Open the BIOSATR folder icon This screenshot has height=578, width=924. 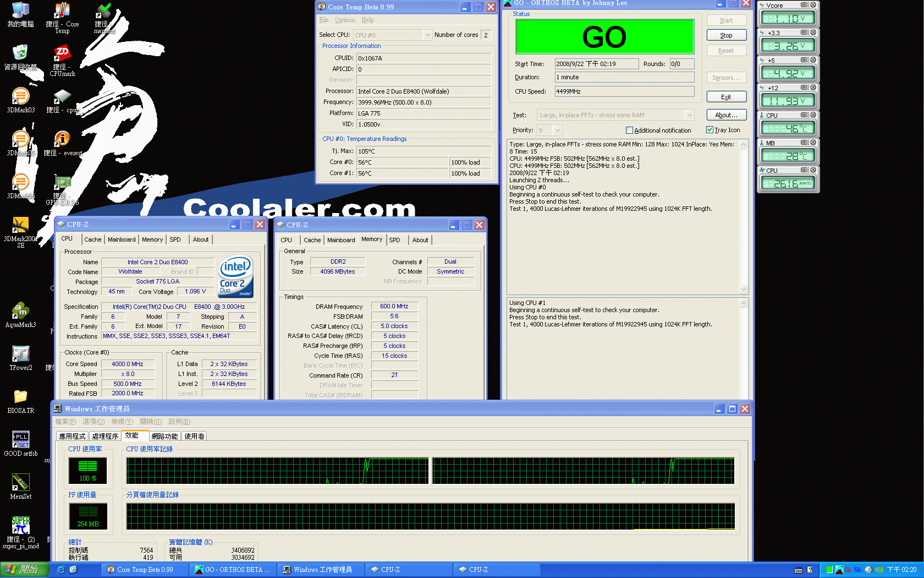point(20,401)
